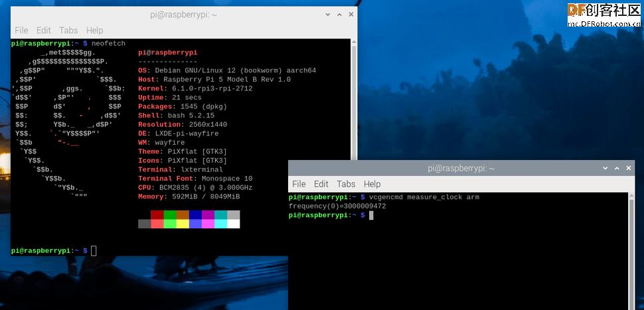Minimize the neofetch terminal window
The height and width of the screenshot is (310, 644).
click(328, 15)
